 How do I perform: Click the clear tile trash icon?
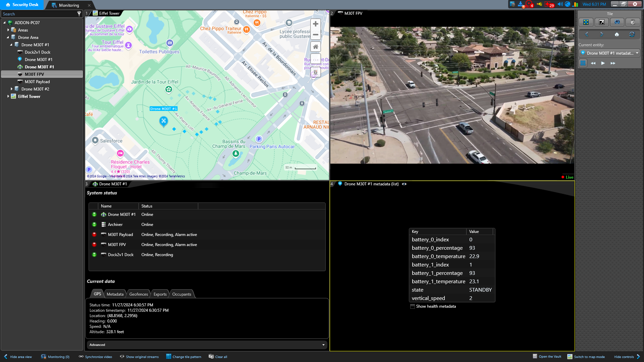(x=633, y=22)
